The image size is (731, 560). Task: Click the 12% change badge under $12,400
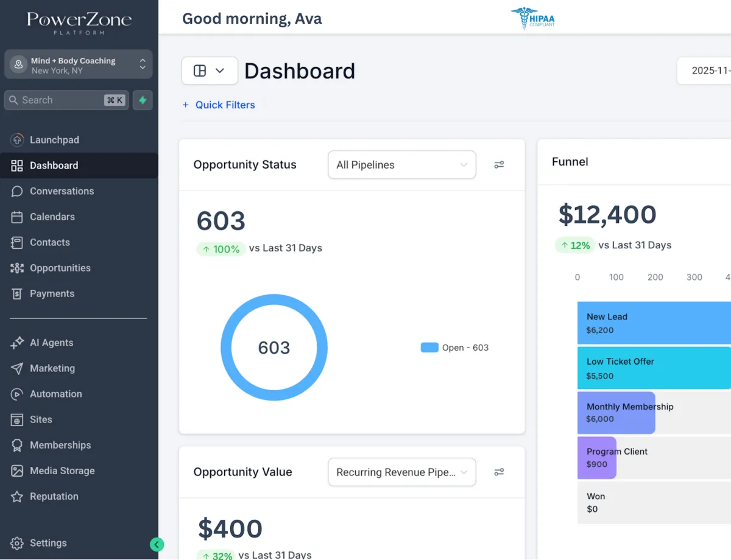[x=574, y=245]
